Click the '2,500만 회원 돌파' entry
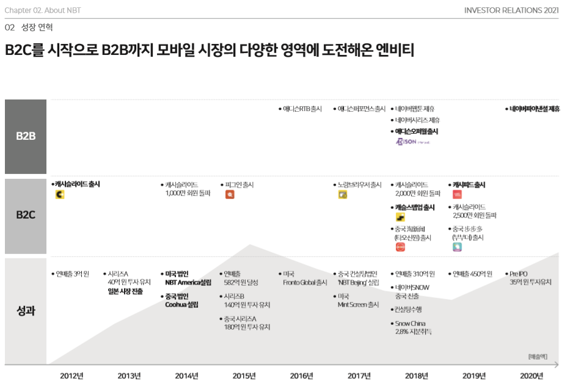Screen dimensions: 565x392 [475, 216]
